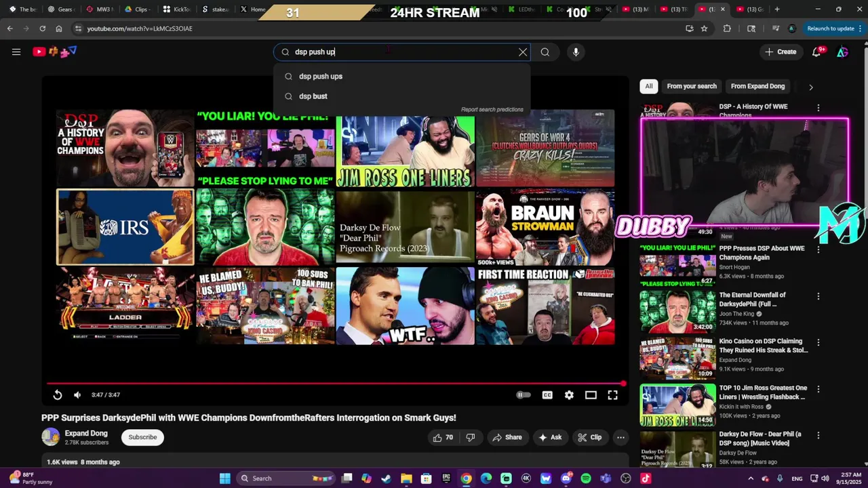868x488 pixels.
Task: Enter full screen mode
Action: [612, 395]
